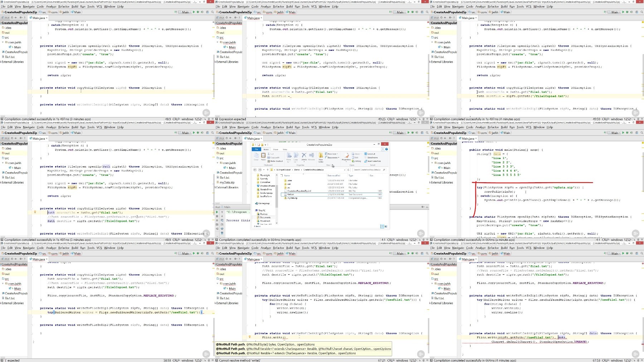Click the trash clear-all icon in Run panel
The image size is (644, 362).
(222, 233)
